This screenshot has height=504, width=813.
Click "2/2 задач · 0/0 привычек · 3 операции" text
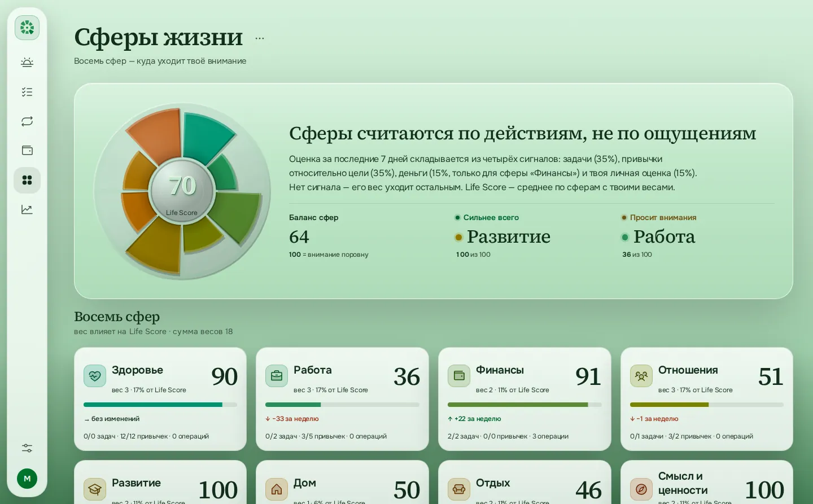point(508,436)
